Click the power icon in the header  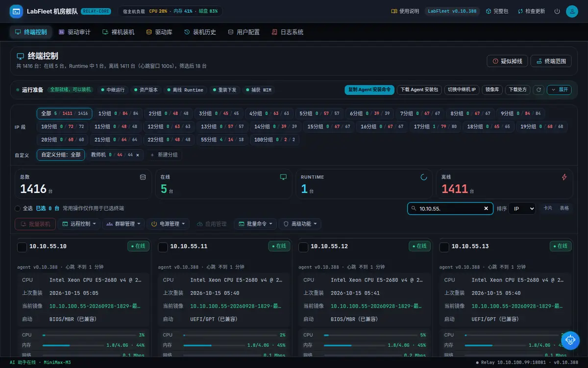[x=557, y=11]
